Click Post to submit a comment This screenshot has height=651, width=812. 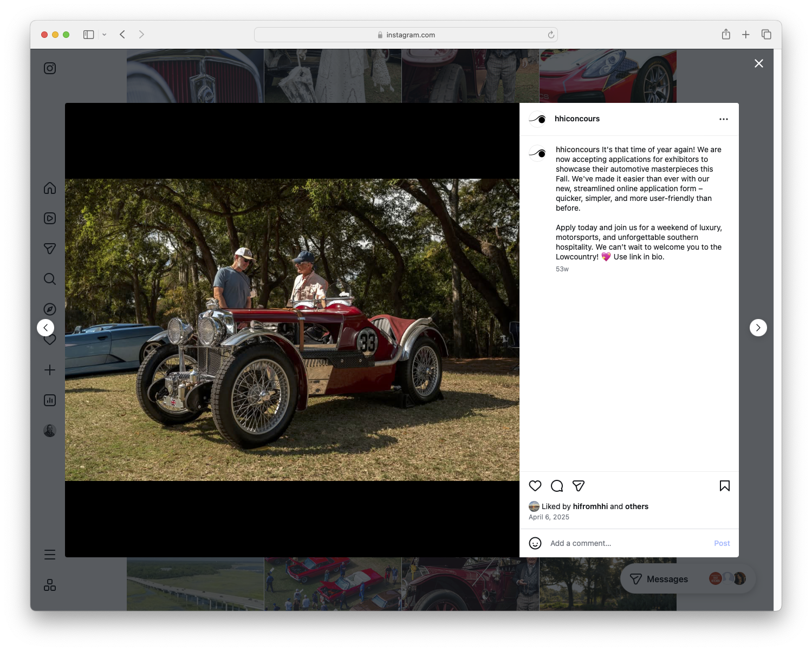click(x=722, y=543)
